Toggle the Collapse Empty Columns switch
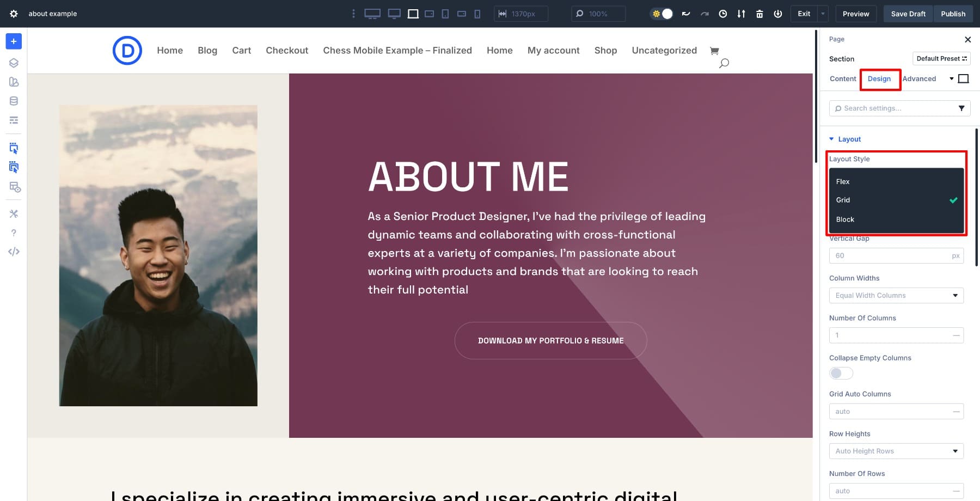 click(841, 373)
